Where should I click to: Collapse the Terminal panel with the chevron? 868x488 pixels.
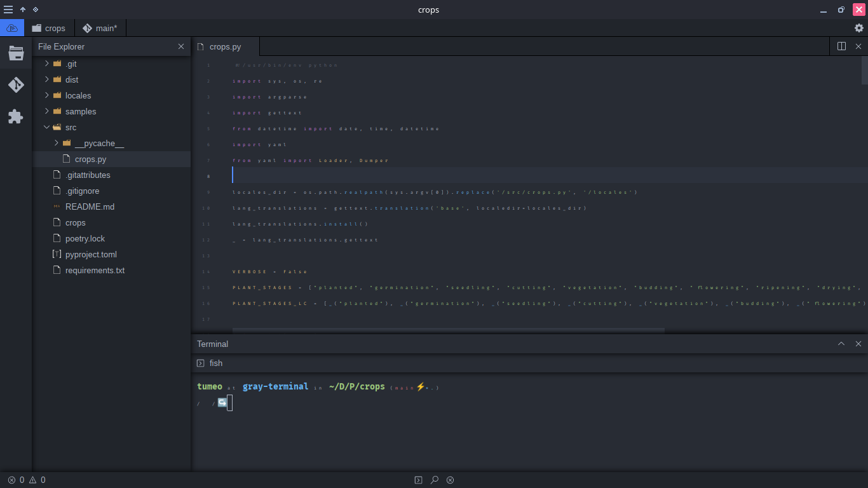841,343
